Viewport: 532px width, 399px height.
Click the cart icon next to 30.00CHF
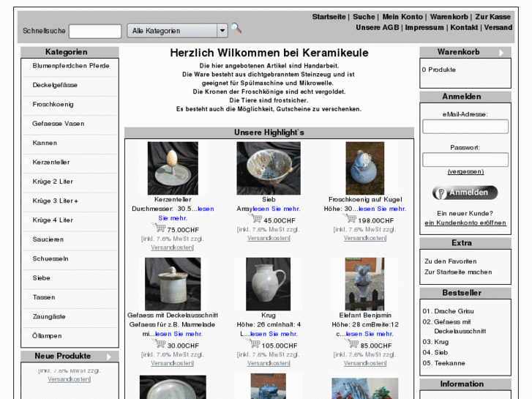tap(159, 343)
